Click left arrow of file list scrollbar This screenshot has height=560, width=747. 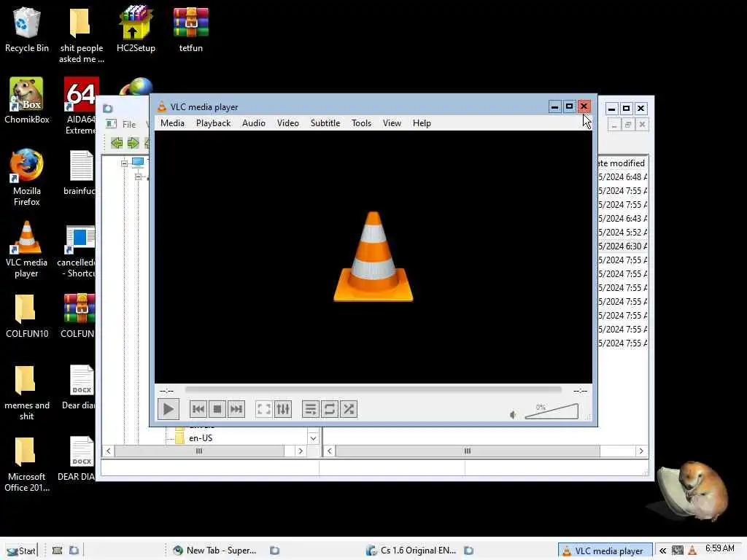pos(329,451)
